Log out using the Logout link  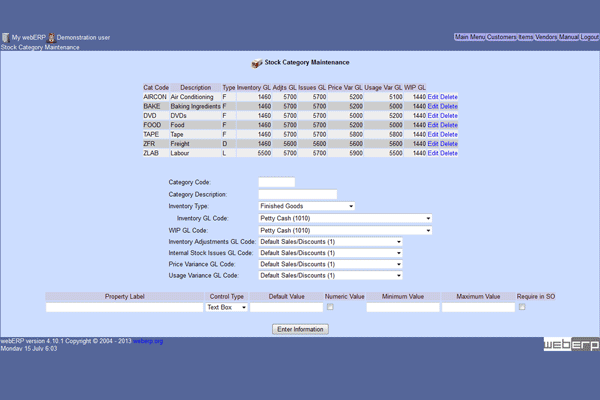(590, 37)
